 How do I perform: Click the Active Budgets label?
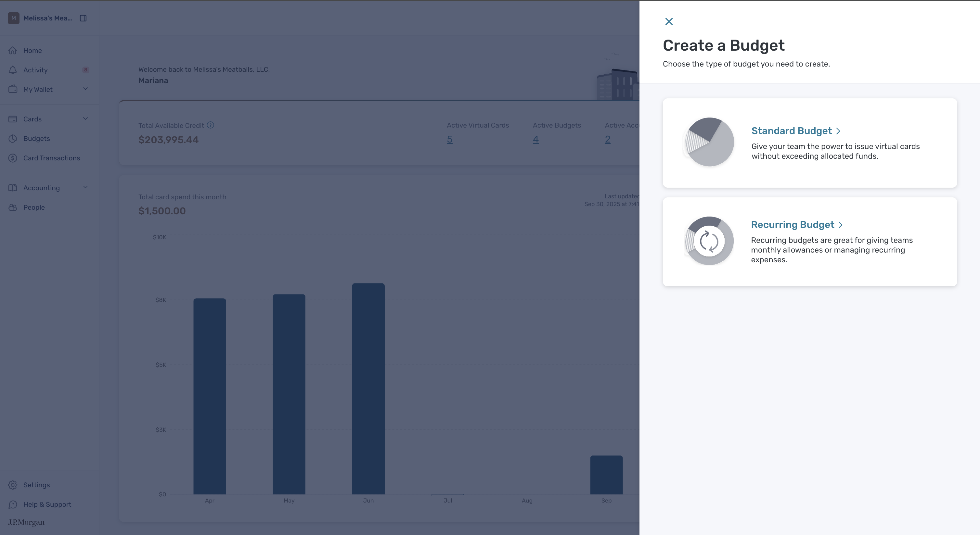[557, 125]
